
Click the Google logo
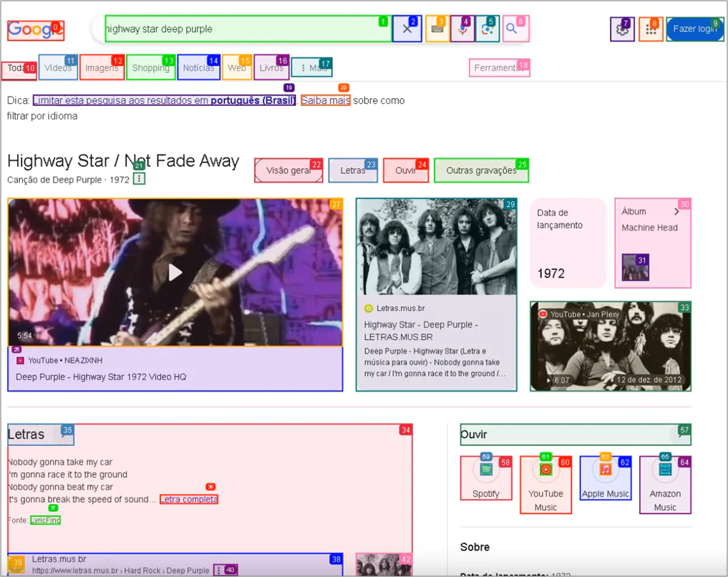click(36, 30)
